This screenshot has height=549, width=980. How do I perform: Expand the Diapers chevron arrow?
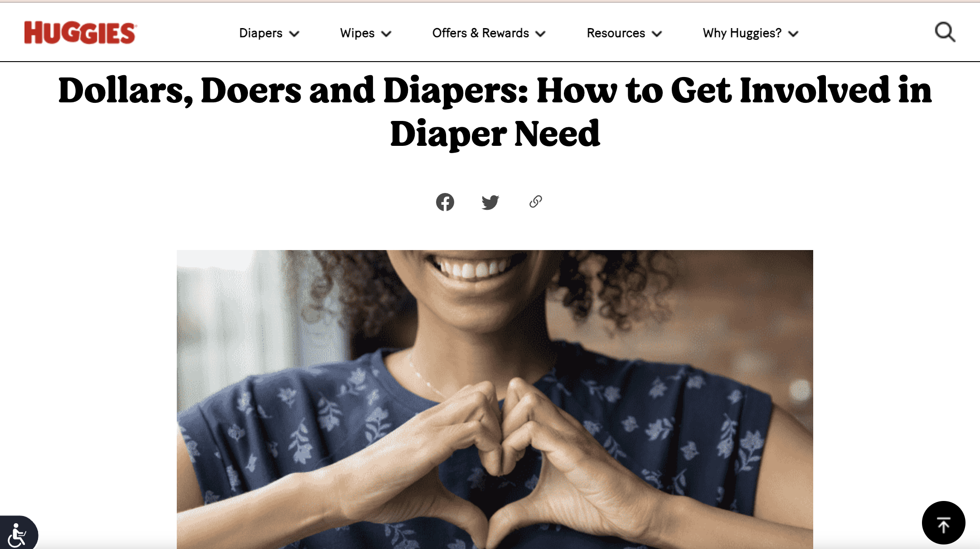294,34
